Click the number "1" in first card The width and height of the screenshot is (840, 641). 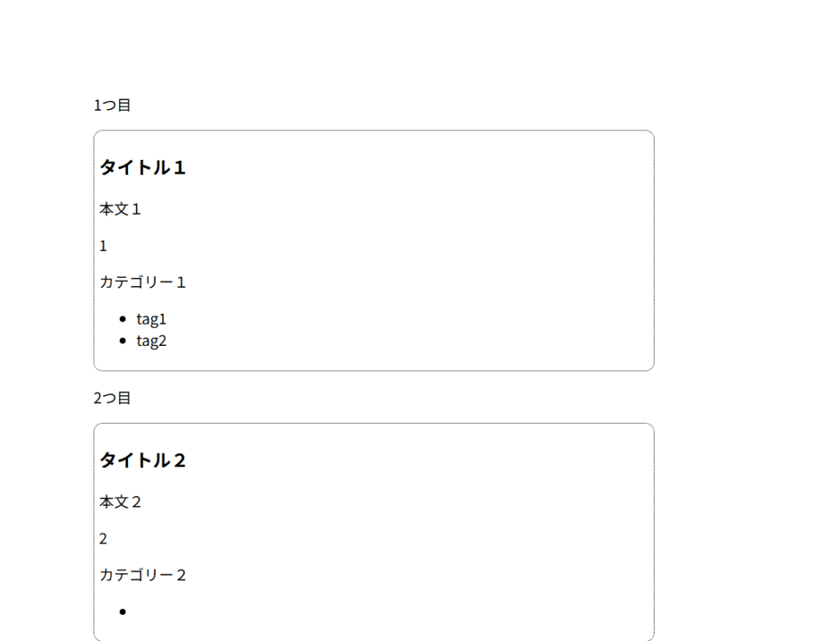point(103,246)
